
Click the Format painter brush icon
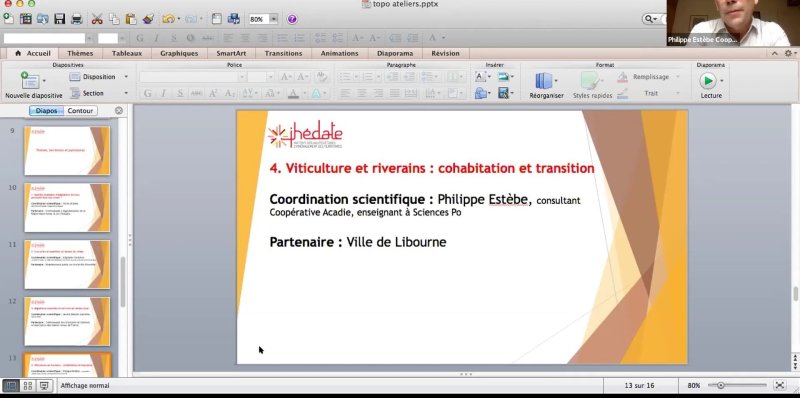148,19
